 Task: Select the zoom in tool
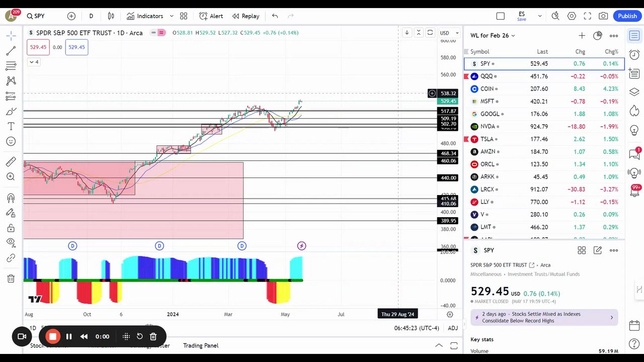click(11, 176)
